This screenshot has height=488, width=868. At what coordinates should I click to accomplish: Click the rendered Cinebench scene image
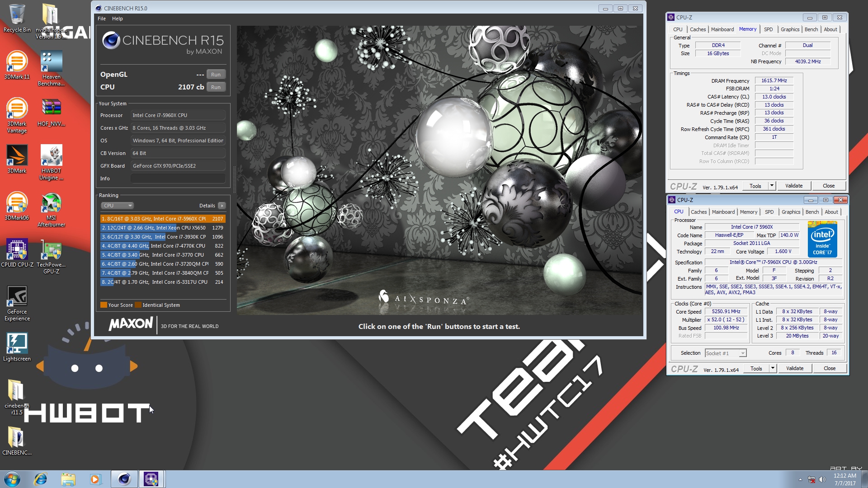pos(439,170)
